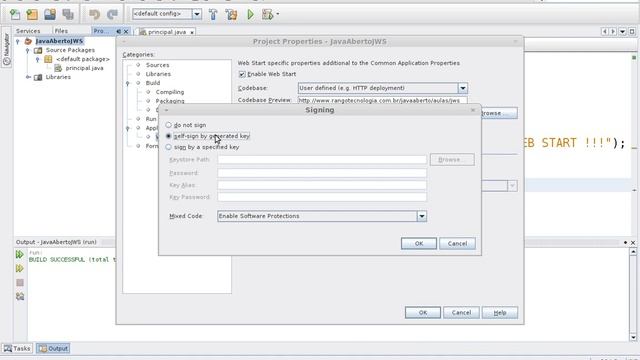
Task: Confirm Signing dialog with OK
Action: [x=419, y=244]
